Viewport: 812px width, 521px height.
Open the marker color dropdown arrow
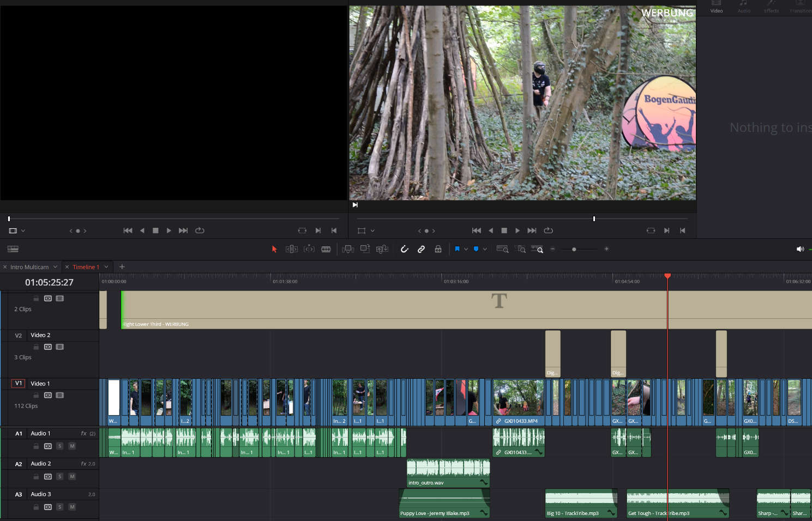[485, 249]
